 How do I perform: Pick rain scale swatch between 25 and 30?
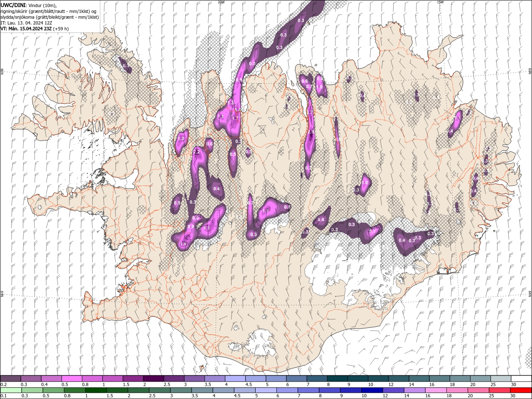tap(500, 390)
